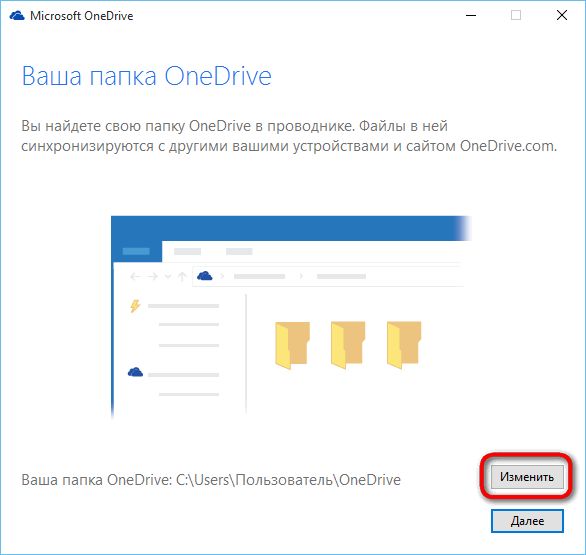Click the OneDrive cloud icon in title bar
Image resolution: width=586 pixels, height=555 pixels.
click(x=17, y=16)
